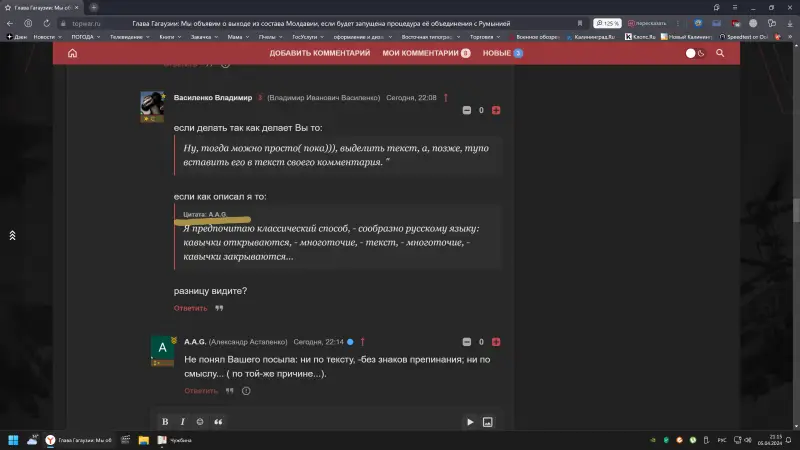Click the report icon under A.A.G.'s comment
Screen dimensions: 800x450
246,391
